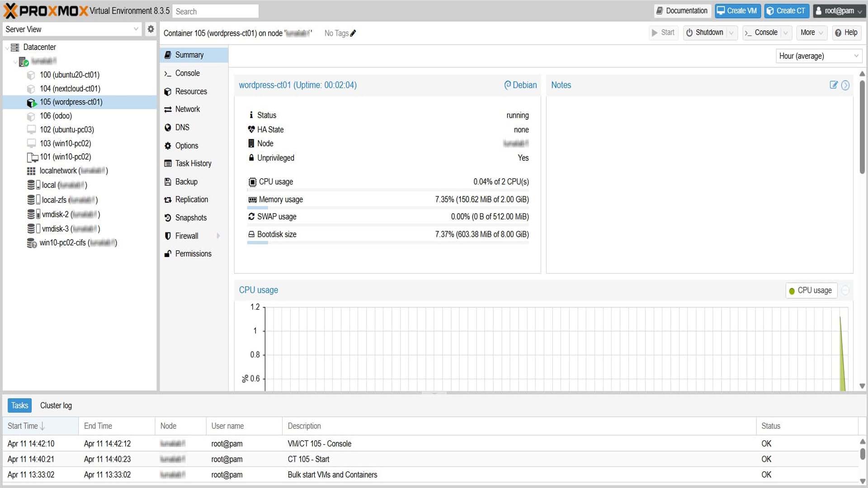Click the Create VM button

(x=737, y=10)
